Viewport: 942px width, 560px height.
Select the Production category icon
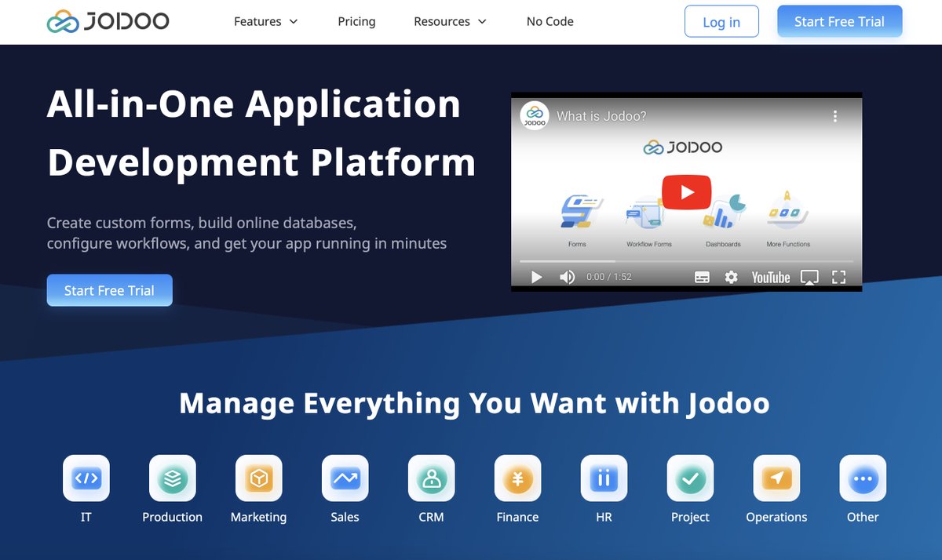tap(173, 478)
